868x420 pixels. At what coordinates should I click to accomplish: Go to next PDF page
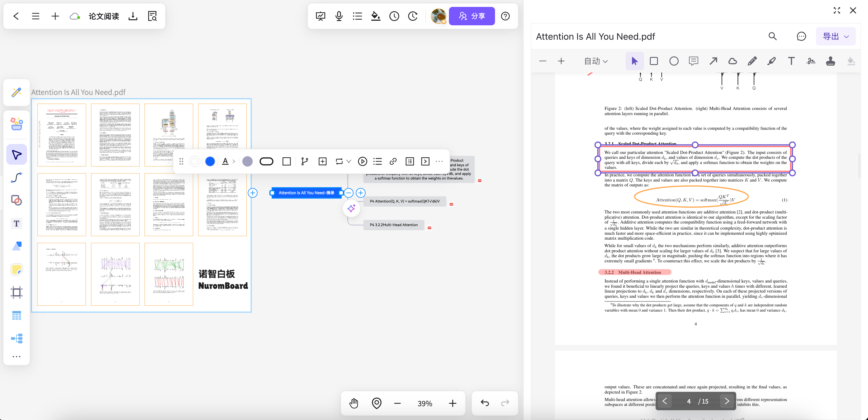pos(727,401)
